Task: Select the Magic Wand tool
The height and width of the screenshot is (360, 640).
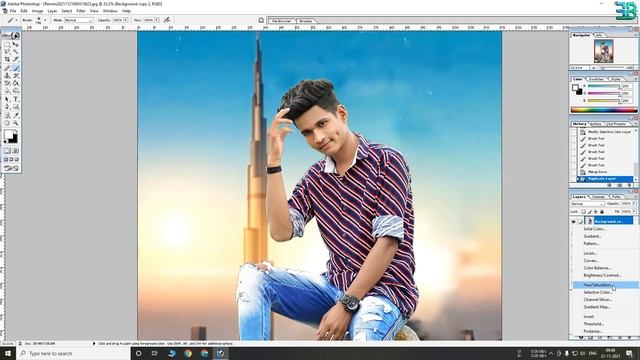Action: [16, 52]
